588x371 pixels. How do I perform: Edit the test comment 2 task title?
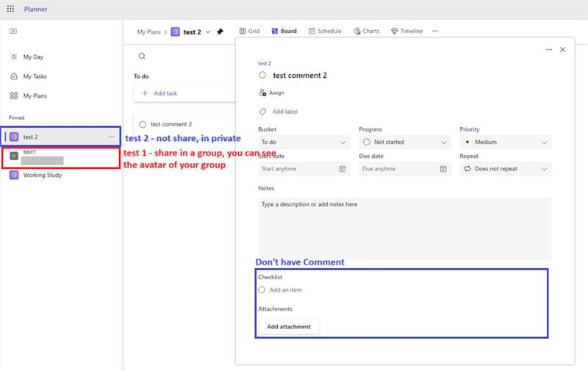point(300,76)
